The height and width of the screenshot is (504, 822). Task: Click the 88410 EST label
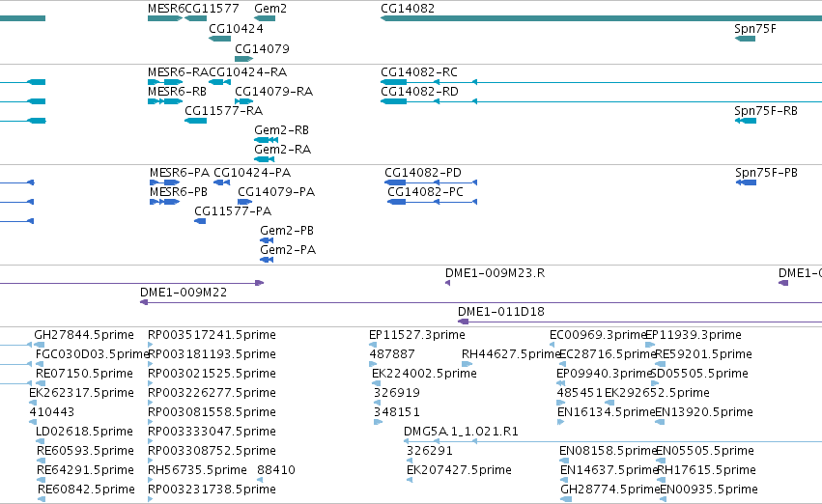click(x=276, y=470)
